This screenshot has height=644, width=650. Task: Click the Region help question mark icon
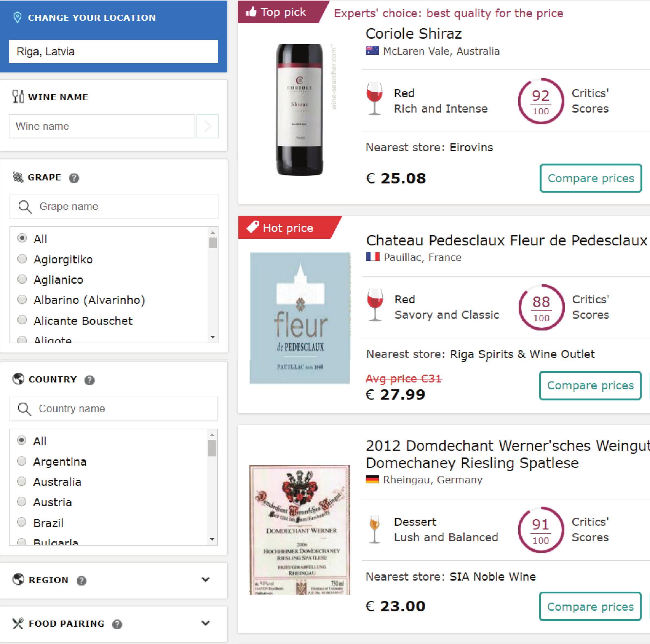pyautogui.click(x=81, y=580)
